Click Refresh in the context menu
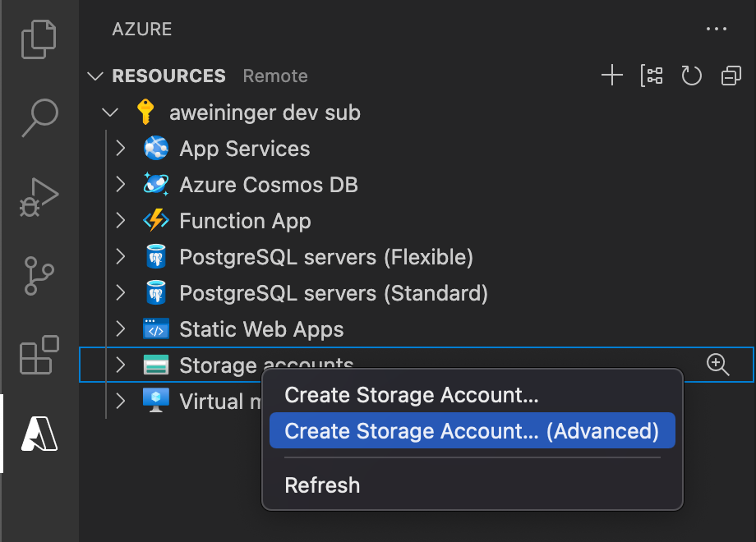This screenshot has width=756, height=542. (322, 485)
